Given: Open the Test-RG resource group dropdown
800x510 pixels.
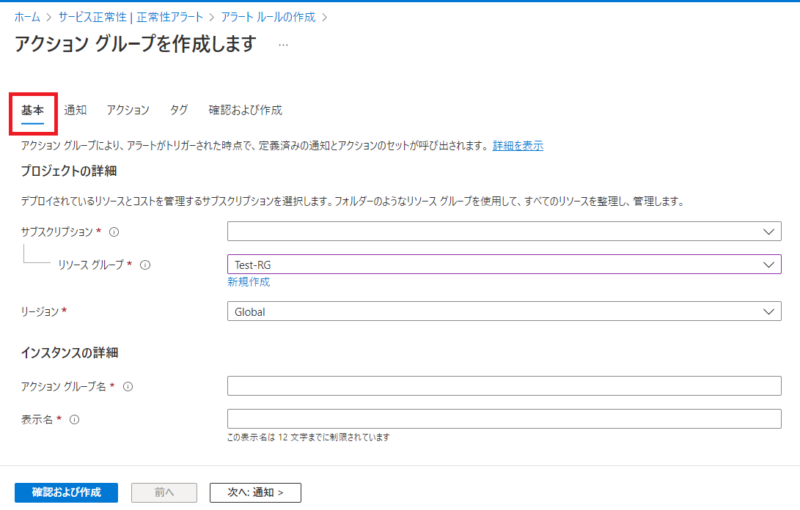Looking at the screenshot, I should click(x=504, y=264).
